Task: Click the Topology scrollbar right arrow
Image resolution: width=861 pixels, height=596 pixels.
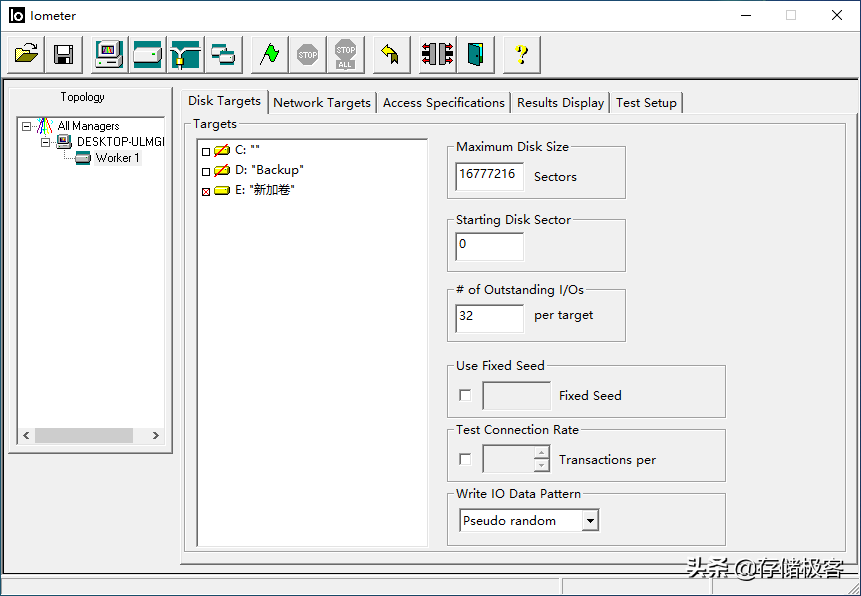Action: tap(156, 435)
